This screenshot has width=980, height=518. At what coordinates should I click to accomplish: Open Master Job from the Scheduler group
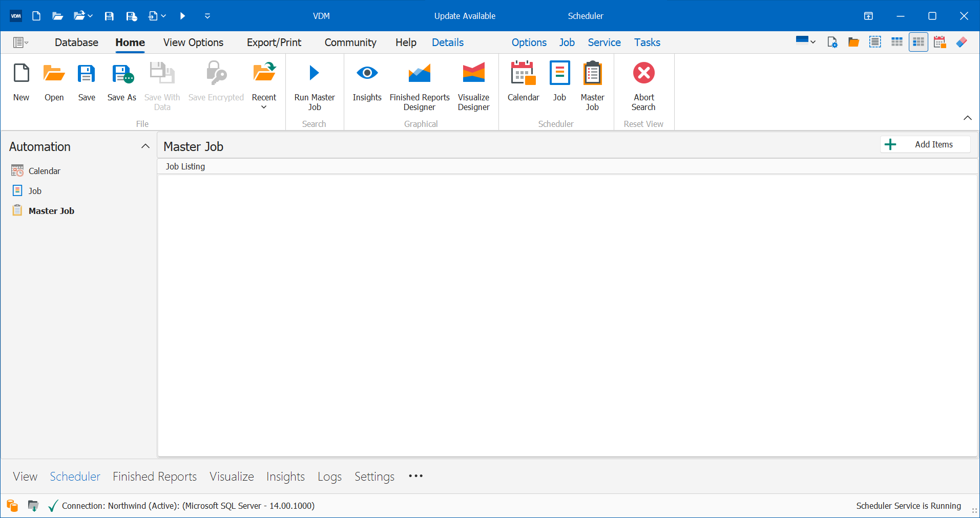coord(592,86)
